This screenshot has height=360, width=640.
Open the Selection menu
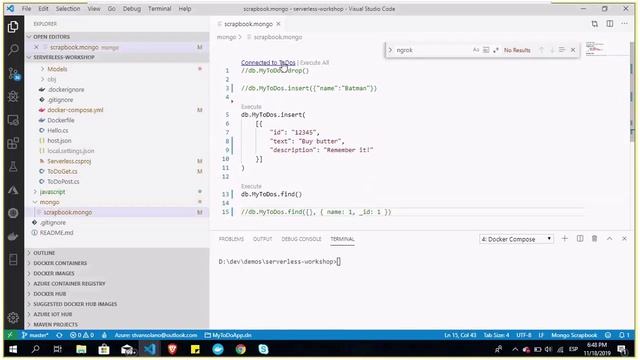pyautogui.click(x=68, y=9)
